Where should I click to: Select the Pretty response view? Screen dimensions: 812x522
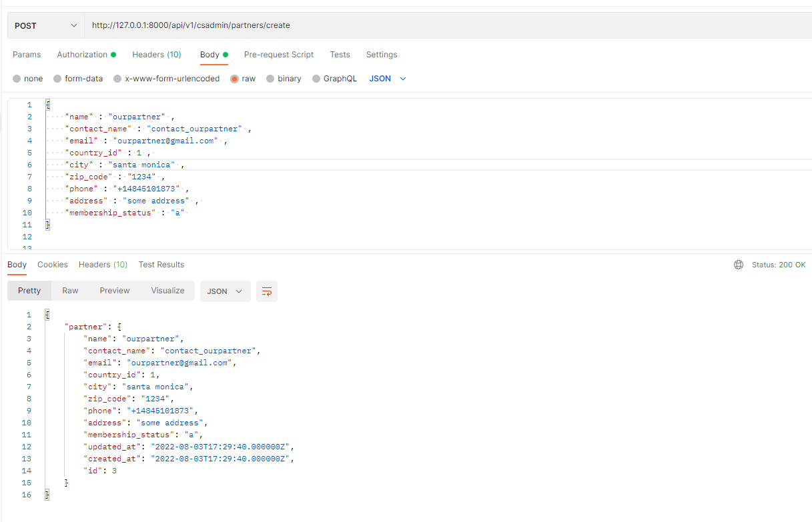click(x=29, y=291)
